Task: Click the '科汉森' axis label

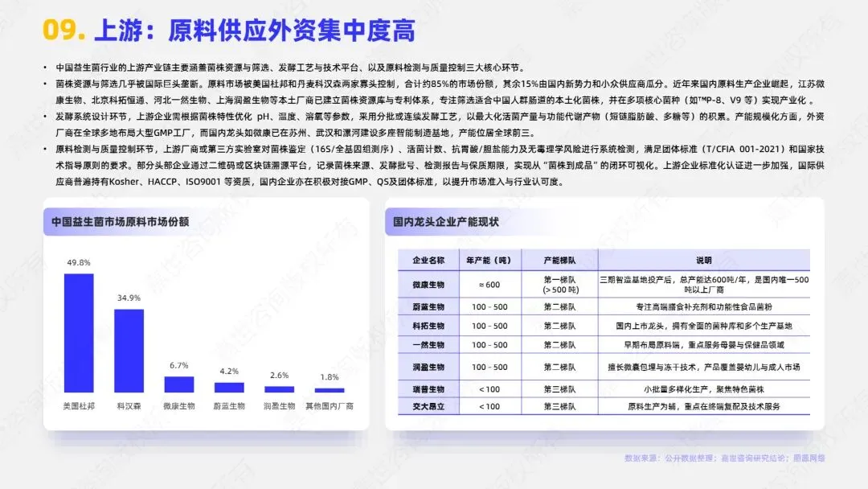Action: click(129, 406)
